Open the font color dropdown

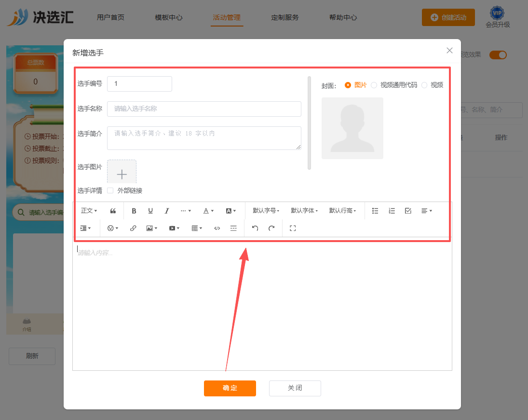pyautogui.click(x=208, y=211)
